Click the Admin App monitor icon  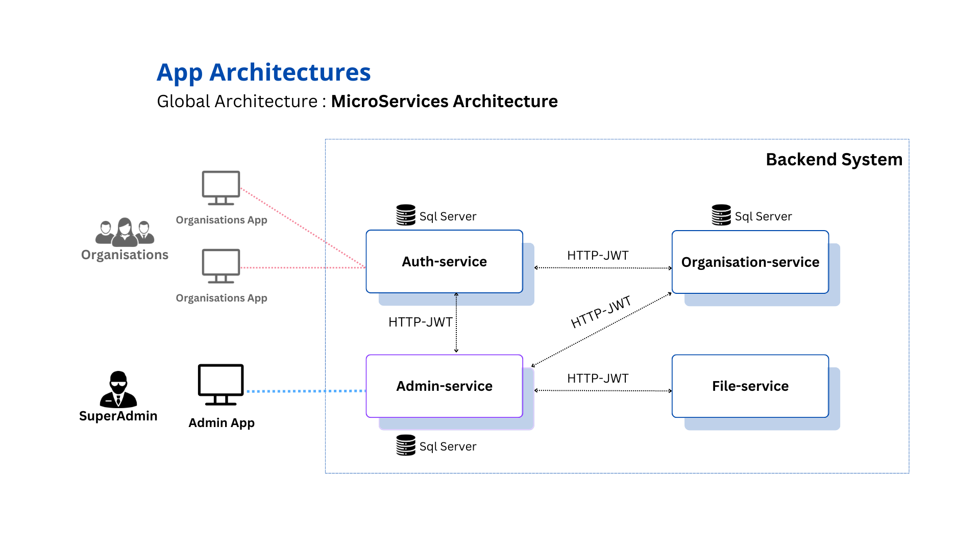221,385
